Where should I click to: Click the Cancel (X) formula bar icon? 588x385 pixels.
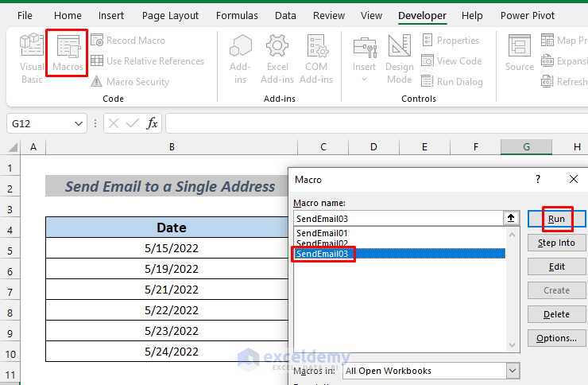coord(114,123)
